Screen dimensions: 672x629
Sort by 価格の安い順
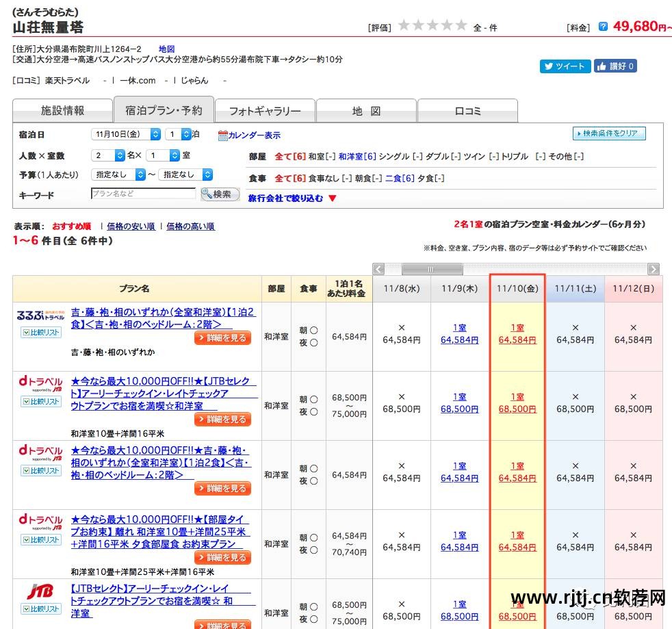(x=131, y=227)
